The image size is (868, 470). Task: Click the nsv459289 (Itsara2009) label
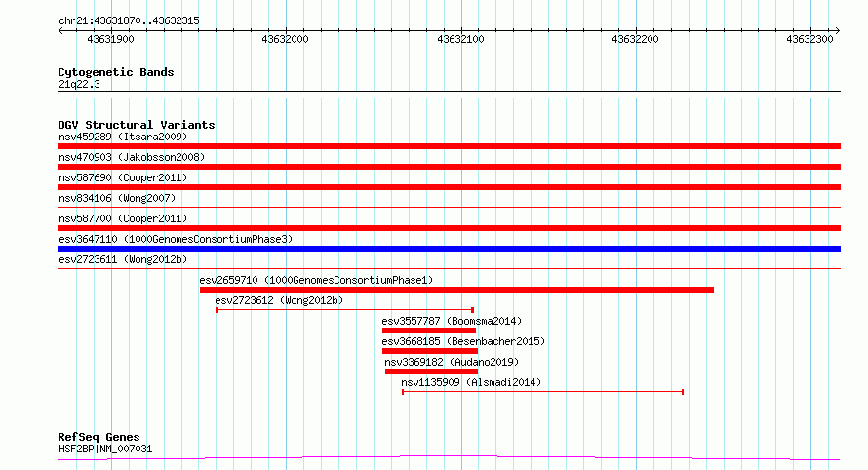coord(123,137)
